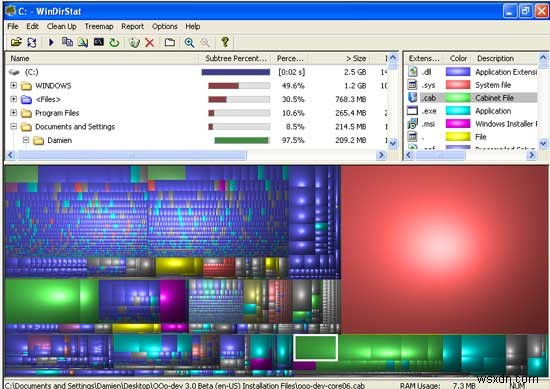This screenshot has width=550, height=389.
Task: Open the Treemap menu
Action: 99,26
